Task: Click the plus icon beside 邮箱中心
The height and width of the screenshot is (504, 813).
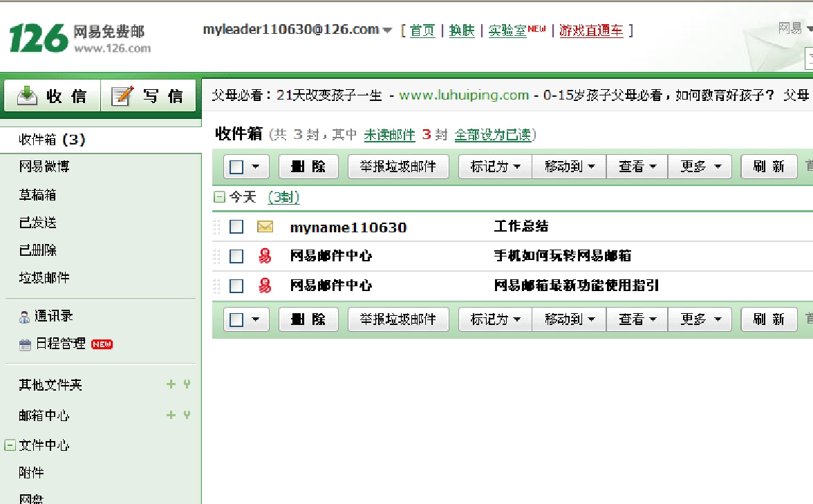Action: [171, 415]
